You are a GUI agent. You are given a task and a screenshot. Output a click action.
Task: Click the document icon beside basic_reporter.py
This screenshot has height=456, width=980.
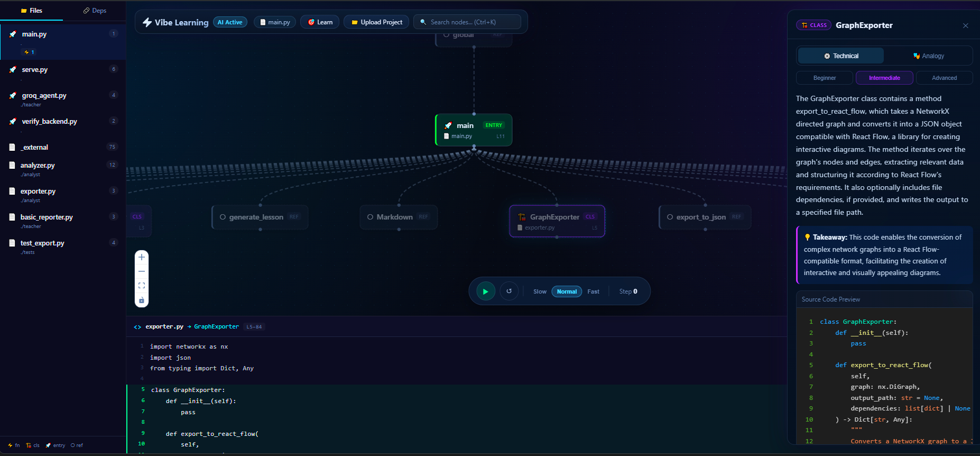(x=12, y=217)
